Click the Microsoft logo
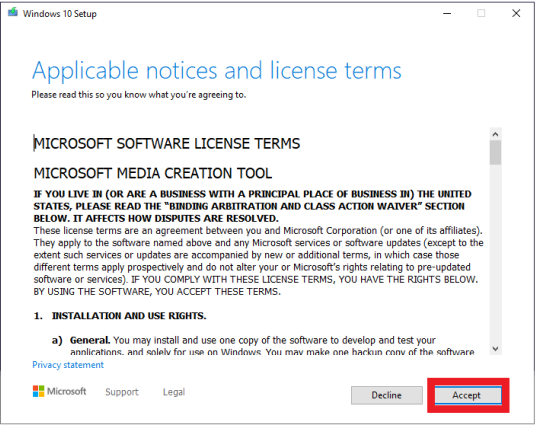536x426 pixels. pos(60,391)
